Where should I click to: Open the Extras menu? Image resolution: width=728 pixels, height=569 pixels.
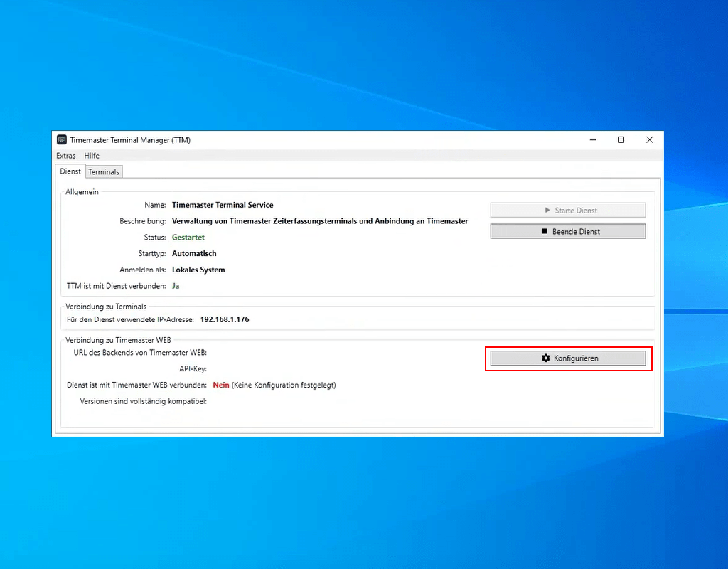click(66, 156)
